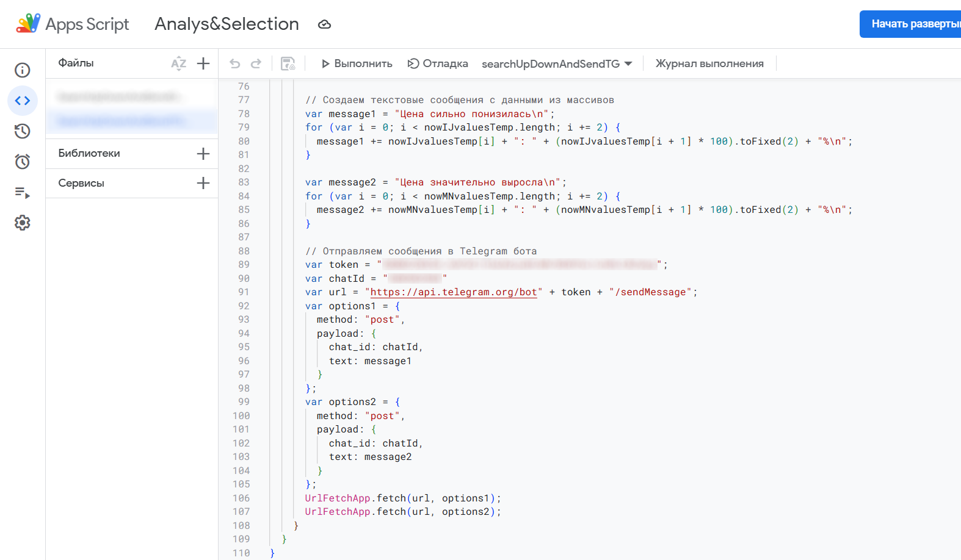Click UrlFetchApp.fetch(url, options2) line

[x=403, y=512]
